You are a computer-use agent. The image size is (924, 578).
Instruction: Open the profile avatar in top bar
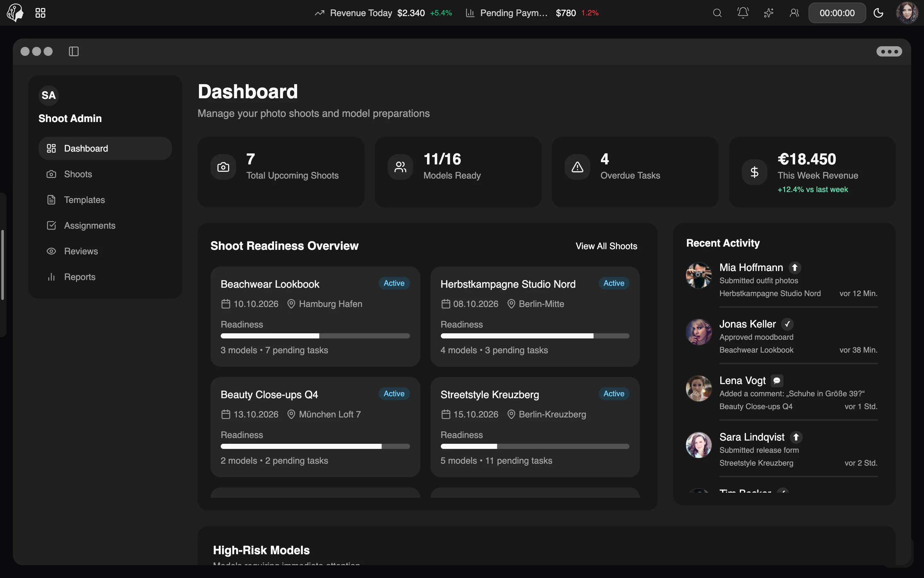[907, 13]
